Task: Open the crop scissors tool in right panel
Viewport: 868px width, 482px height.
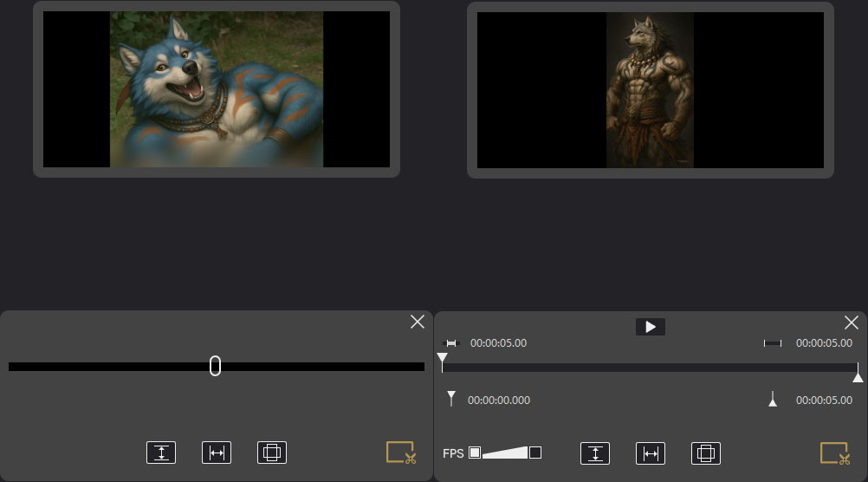Action: coord(835,453)
